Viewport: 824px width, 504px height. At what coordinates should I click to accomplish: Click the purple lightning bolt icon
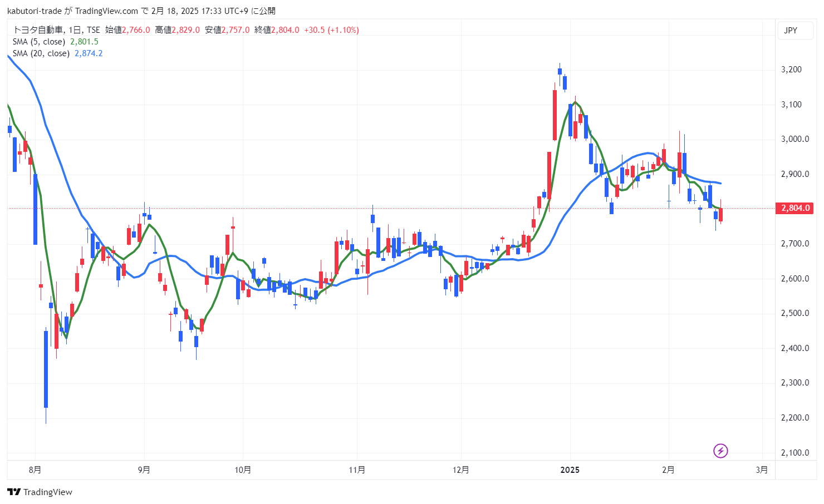click(x=720, y=451)
